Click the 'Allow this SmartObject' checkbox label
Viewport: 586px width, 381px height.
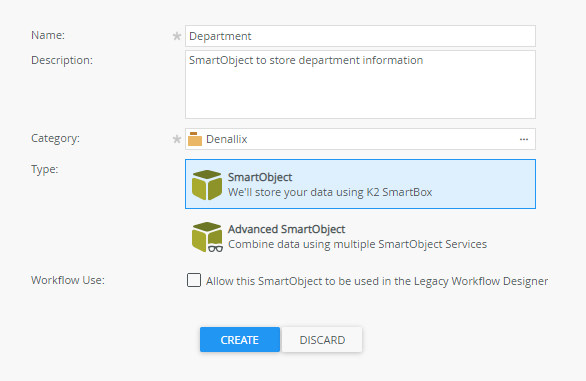377,281
